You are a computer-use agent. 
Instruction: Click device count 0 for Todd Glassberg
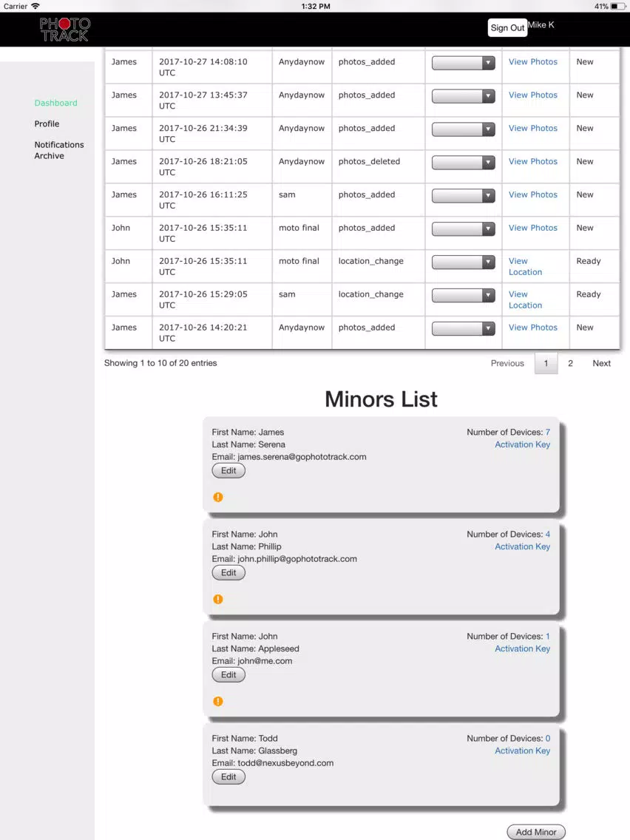tap(547, 738)
